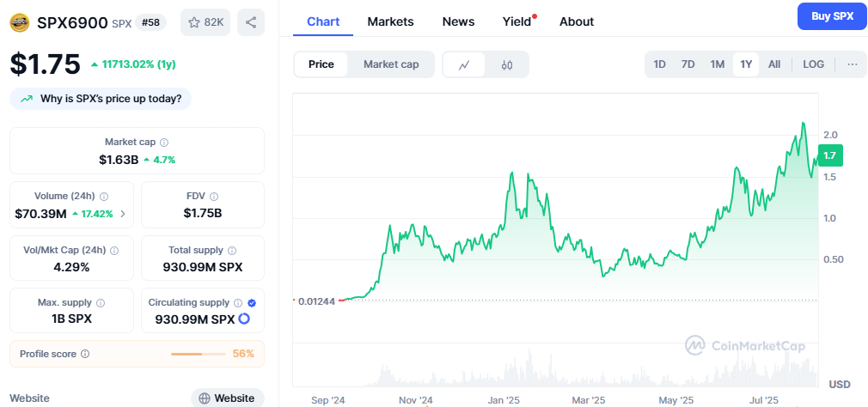Open the News tab
Image resolution: width=868 pixels, height=407 pixels.
pyautogui.click(x=458, y=21)
